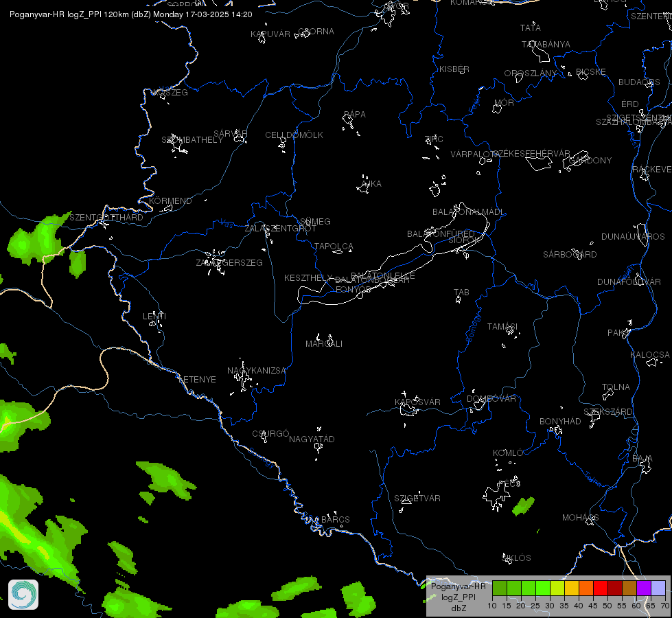Click the TAPOLCA city label
The height and width of the screenshot is (618, 672).
pos(334,247)
